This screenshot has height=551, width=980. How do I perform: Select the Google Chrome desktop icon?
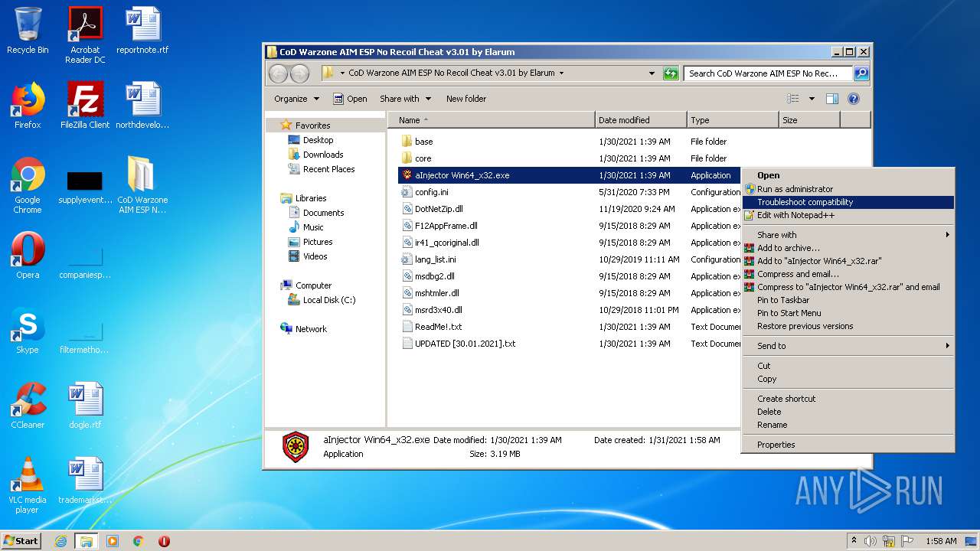(28, 185)
